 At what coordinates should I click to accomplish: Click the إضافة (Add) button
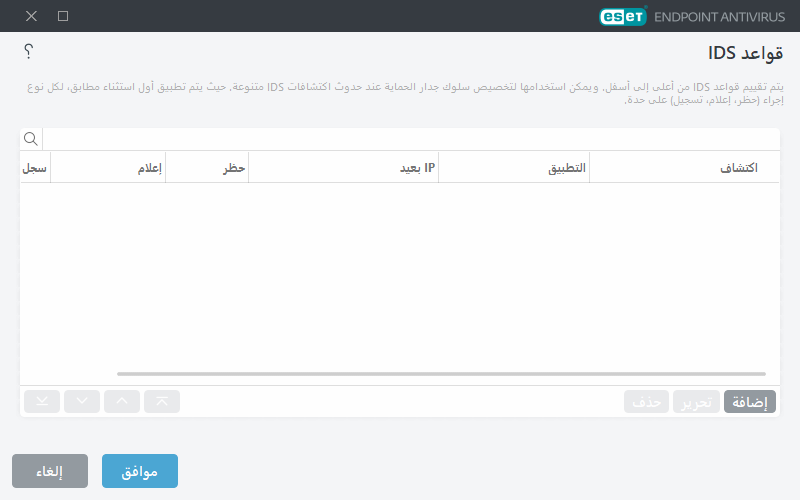pos(749,402)
